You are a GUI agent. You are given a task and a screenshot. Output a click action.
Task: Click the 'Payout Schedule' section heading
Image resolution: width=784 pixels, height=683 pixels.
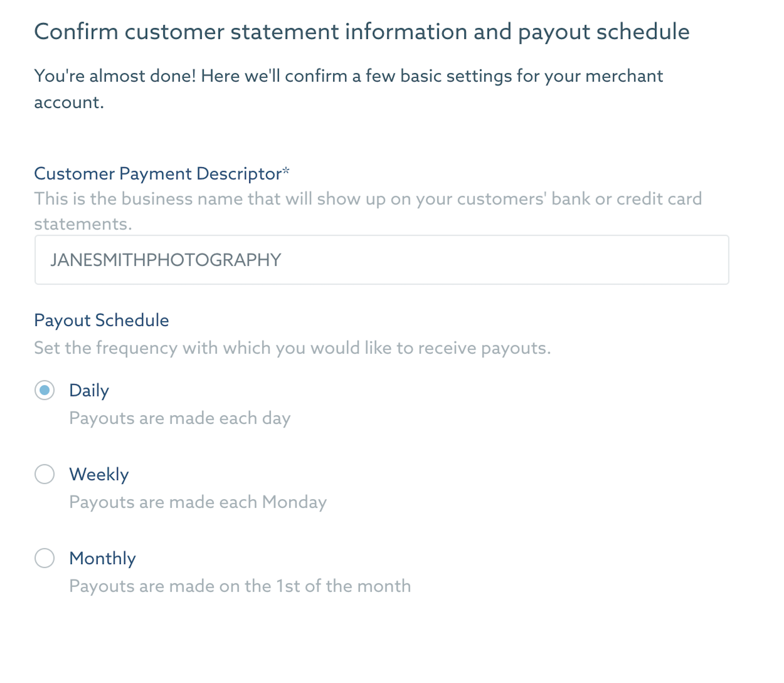point(101,320)
